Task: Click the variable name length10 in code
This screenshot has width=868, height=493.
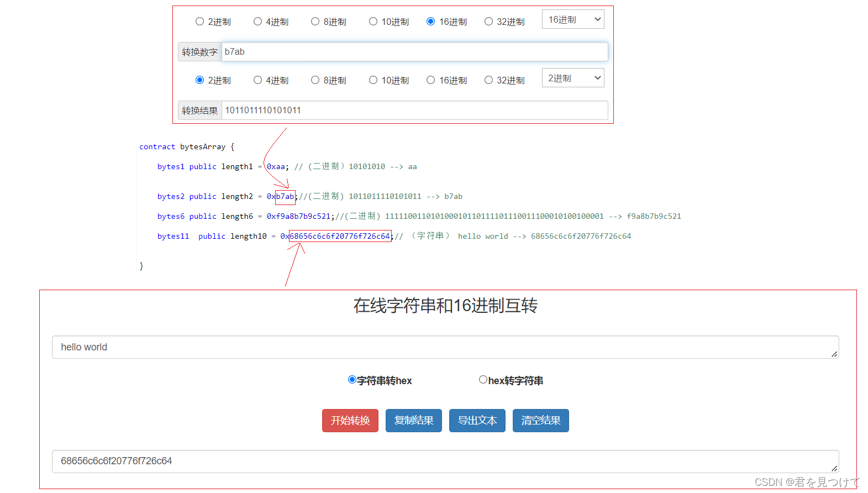Action: coord(249,236)
